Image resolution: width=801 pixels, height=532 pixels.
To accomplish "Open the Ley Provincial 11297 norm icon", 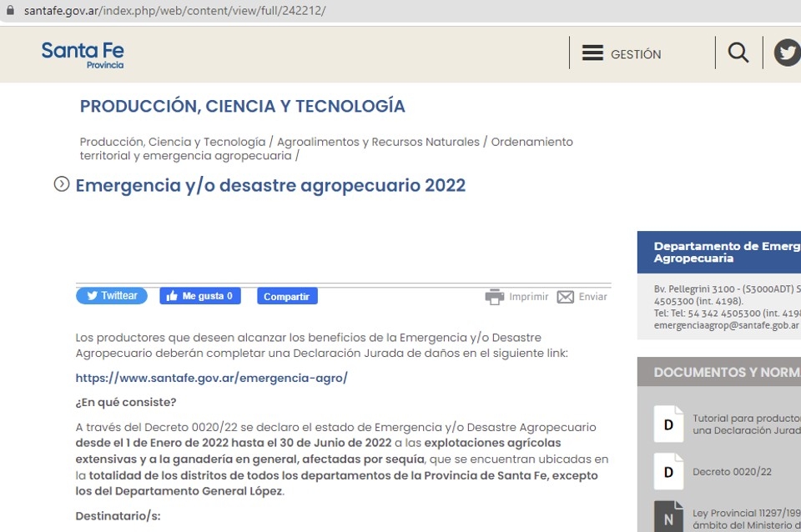I will [668, 516].
